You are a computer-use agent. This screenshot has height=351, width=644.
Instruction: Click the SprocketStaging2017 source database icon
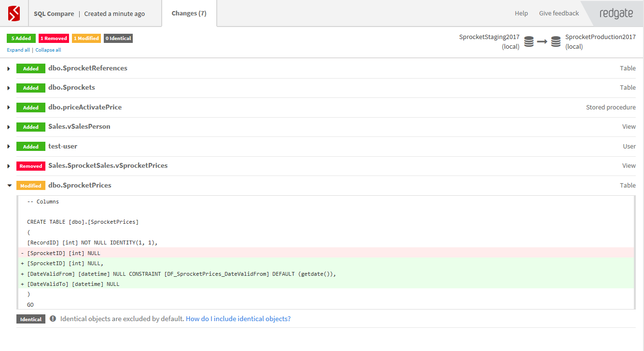529,42
